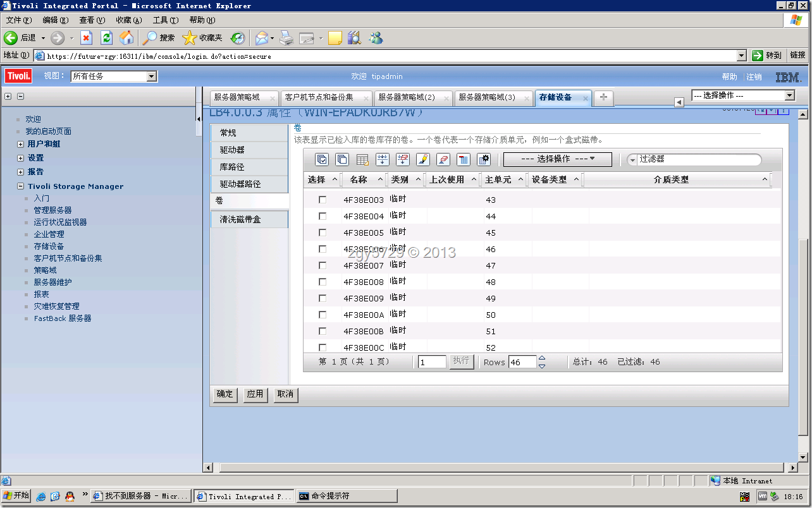Screen dimensions: 812x508
Task: Click the QQ penguin quick launch icon
Action: [70, 497]
